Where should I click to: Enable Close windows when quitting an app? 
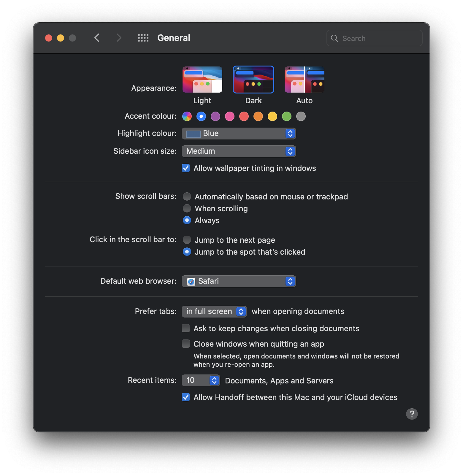(x=186, y=344)
